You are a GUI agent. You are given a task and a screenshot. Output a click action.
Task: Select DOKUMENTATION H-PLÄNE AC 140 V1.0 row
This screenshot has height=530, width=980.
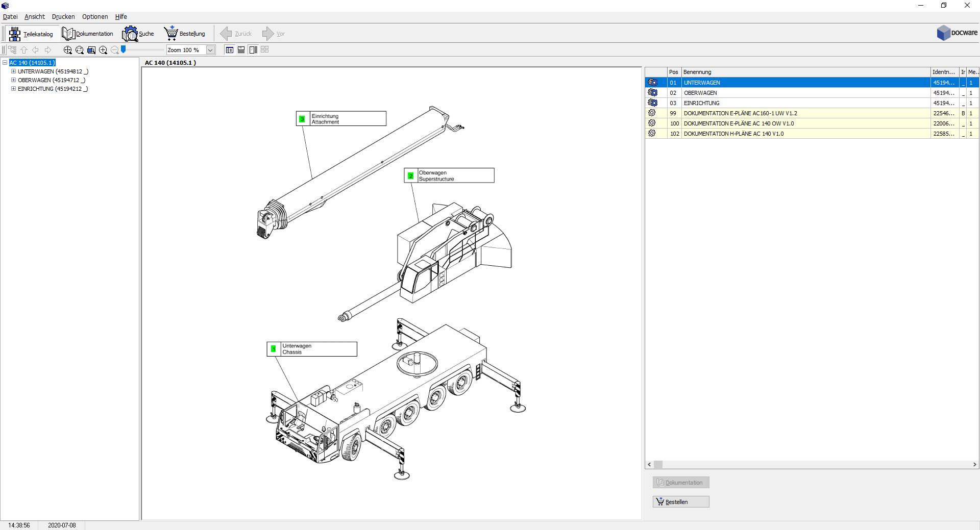[812, 134]
